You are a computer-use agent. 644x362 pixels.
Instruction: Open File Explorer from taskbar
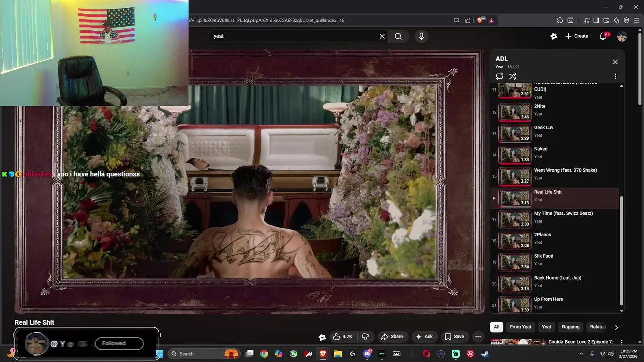click(x=338, y=354)
